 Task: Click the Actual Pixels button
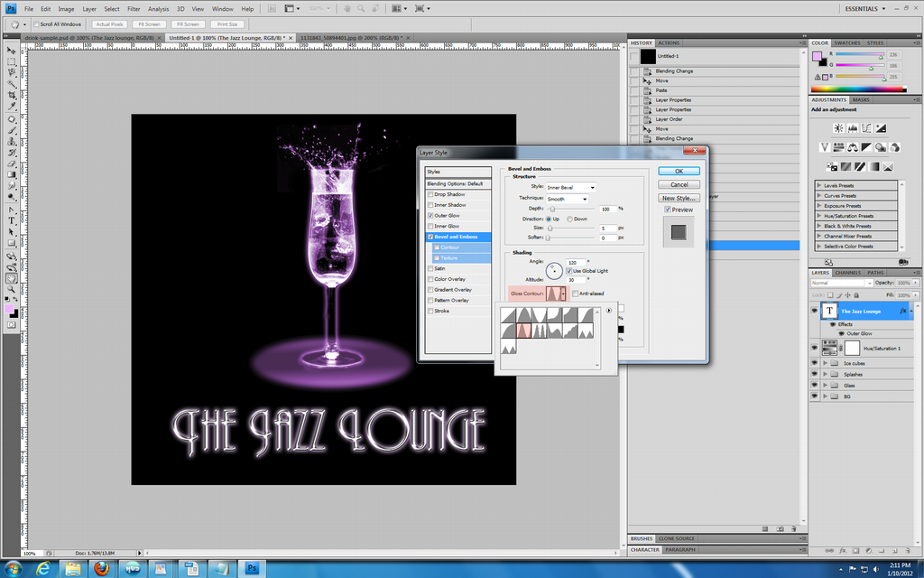(109, 24)
